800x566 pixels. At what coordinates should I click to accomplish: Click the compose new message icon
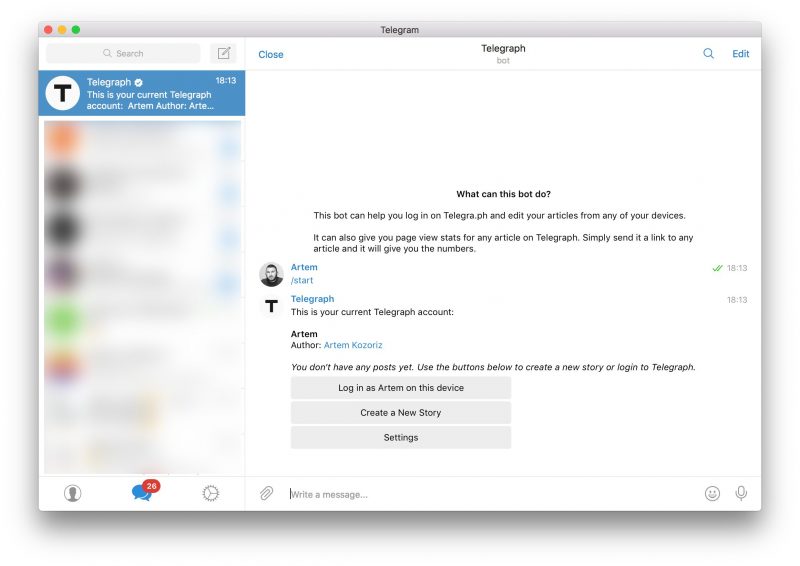click(223, 53)
